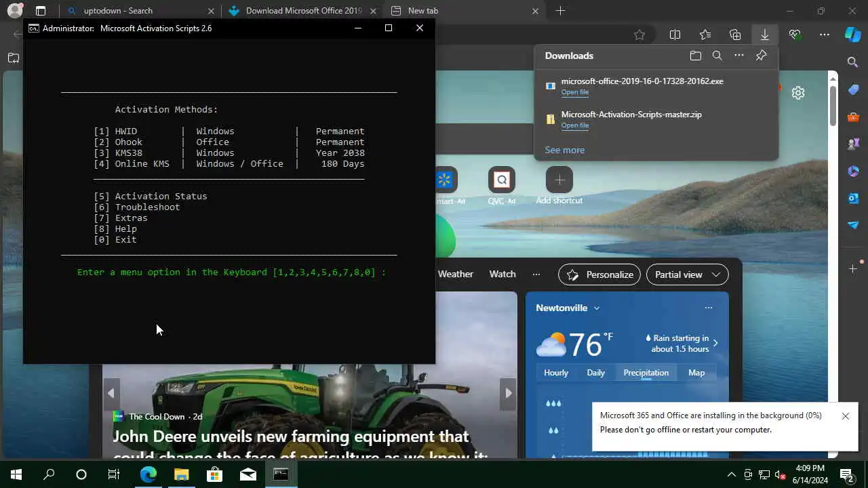This screenshot has height=488, width=868.
Task: Go to previous news story arrow
Action: point(111,392)
